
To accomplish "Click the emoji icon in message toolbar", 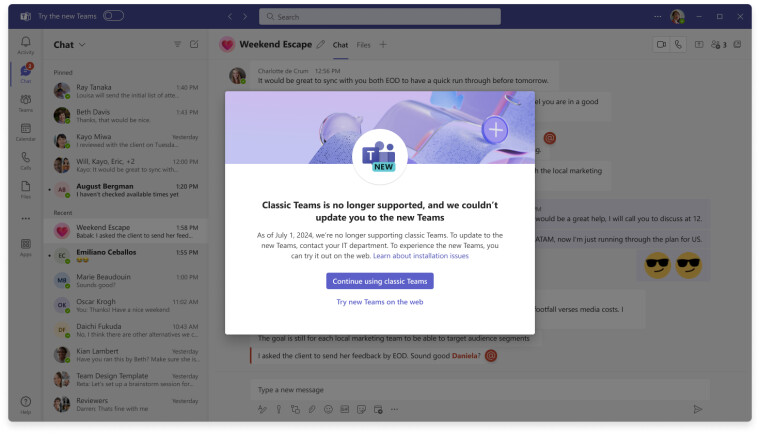I will 327,409.
